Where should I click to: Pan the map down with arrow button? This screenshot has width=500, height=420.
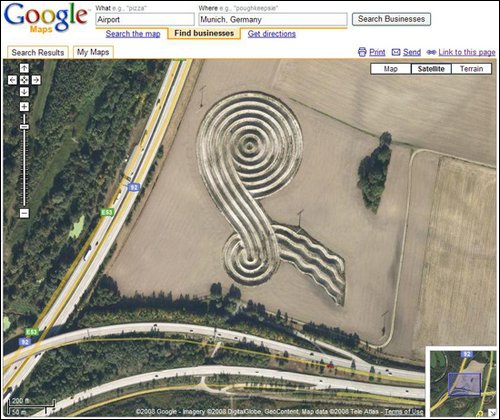click(x=24, y=92)
